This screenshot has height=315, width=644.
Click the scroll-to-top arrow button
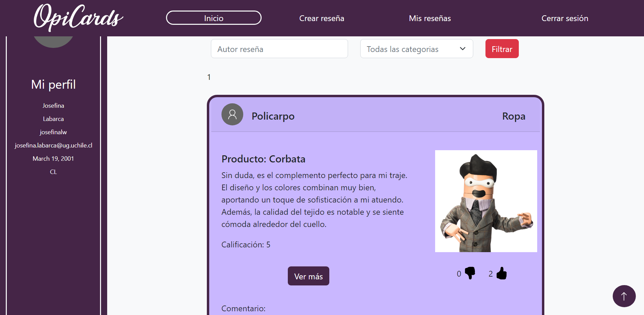624,296
